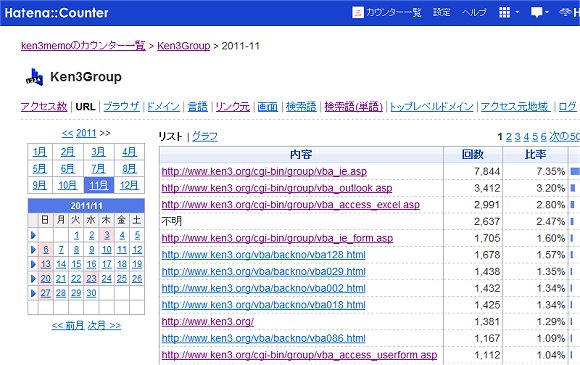Open the 検索語(単語) tab
Viewport: 580px width, 365px height.
point(353,107)
